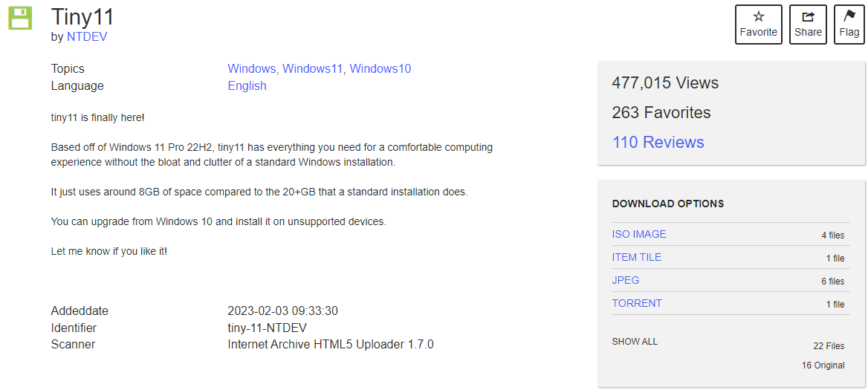View the 110 Reviews link

coord(658,142)
